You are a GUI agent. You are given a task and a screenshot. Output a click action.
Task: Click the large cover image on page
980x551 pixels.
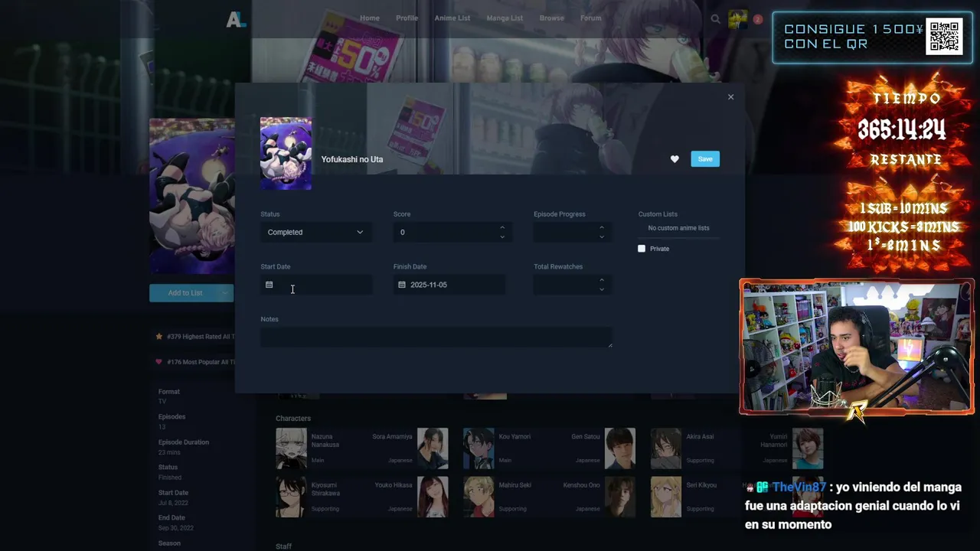[192, 196]
